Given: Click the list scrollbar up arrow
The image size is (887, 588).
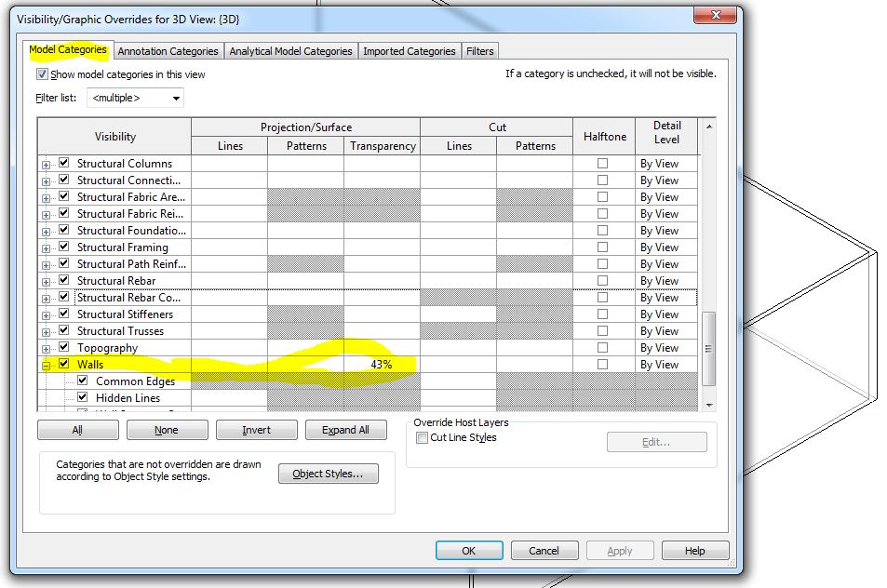Looking at the screenshot, I should click(x=709, y=127).
